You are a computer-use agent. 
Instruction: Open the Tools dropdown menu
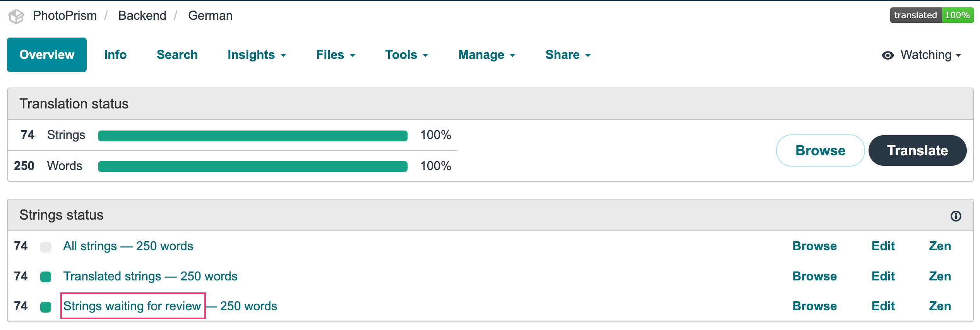click(x=406, y=55)
